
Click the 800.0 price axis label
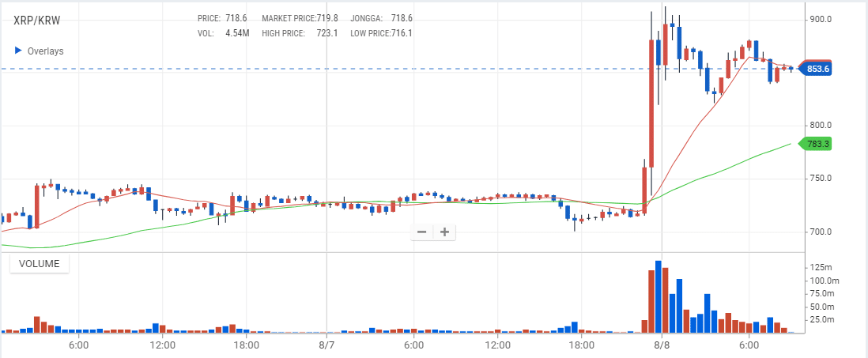click(821, 125)
